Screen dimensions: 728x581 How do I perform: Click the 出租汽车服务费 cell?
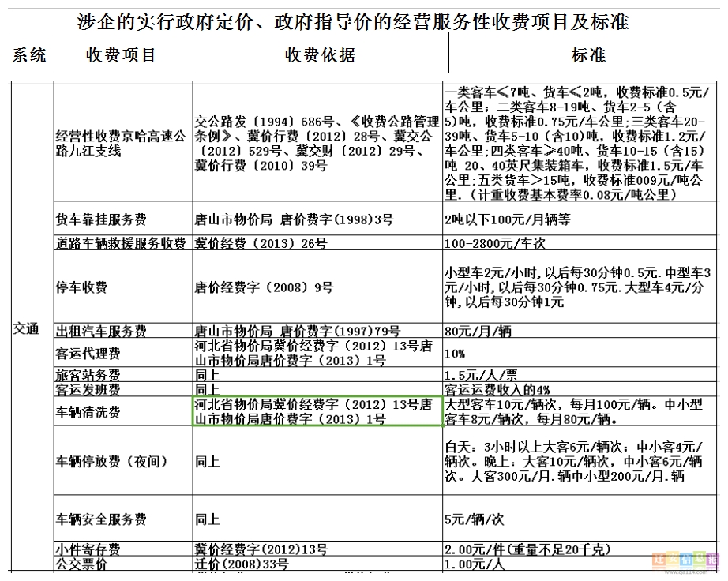pos(101,332)
